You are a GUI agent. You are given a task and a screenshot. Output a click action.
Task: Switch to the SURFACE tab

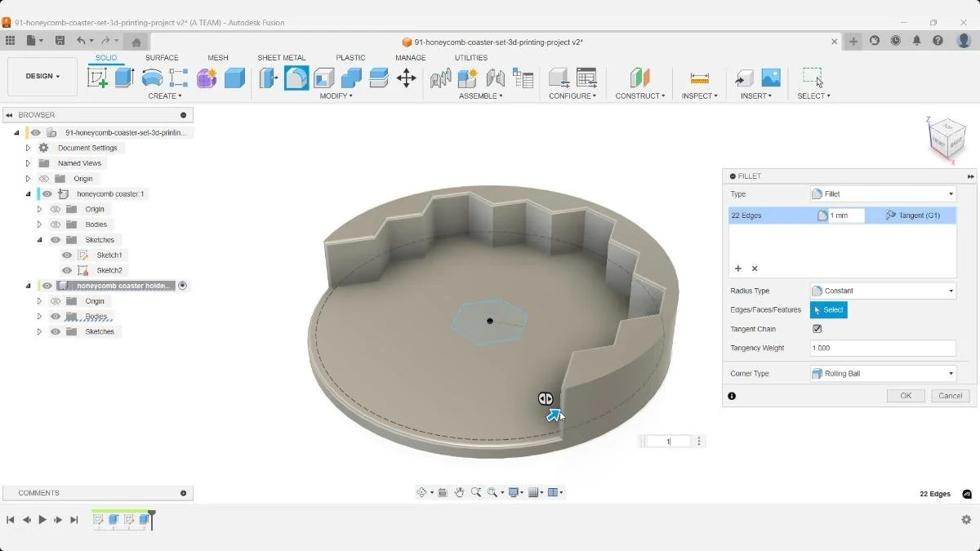point(162,58)
